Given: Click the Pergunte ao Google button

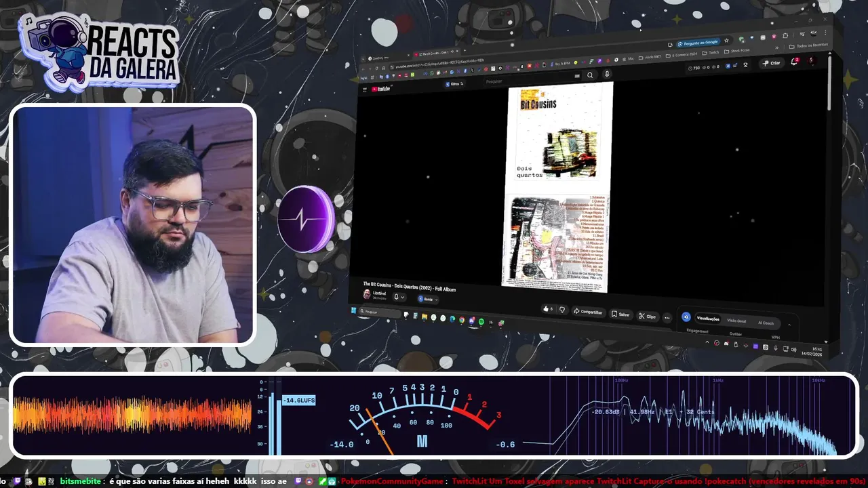Looking at the screenshot, I should coord(697,43).
